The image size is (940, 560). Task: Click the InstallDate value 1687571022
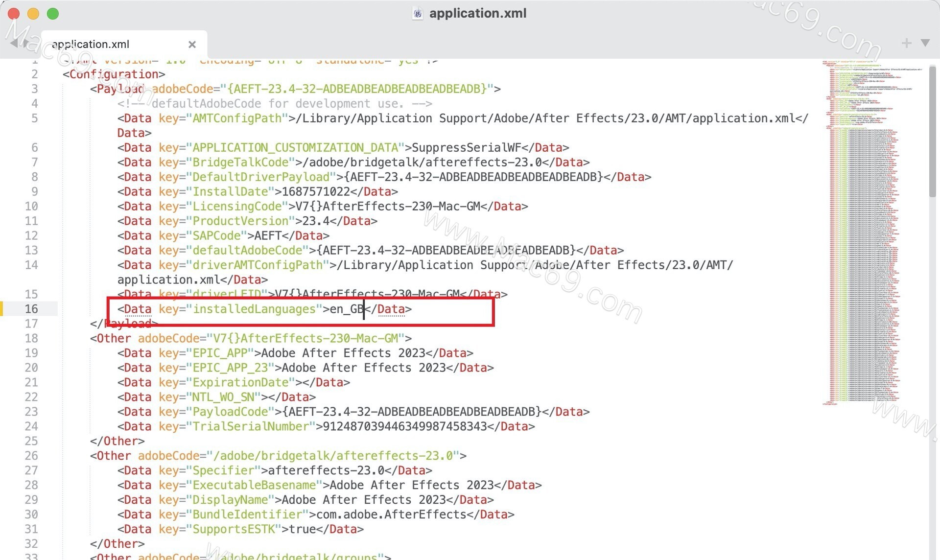[x=316, y=191]
